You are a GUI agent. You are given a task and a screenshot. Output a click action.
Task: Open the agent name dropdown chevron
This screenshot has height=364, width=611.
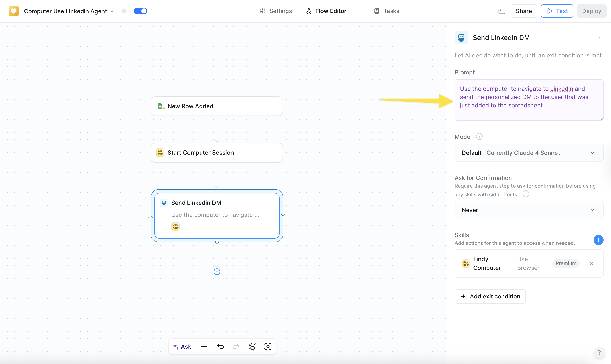coord(112,11)
